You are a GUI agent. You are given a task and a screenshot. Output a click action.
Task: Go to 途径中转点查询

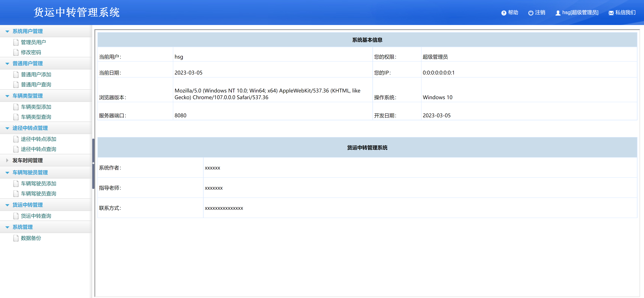tap(39, 149)
